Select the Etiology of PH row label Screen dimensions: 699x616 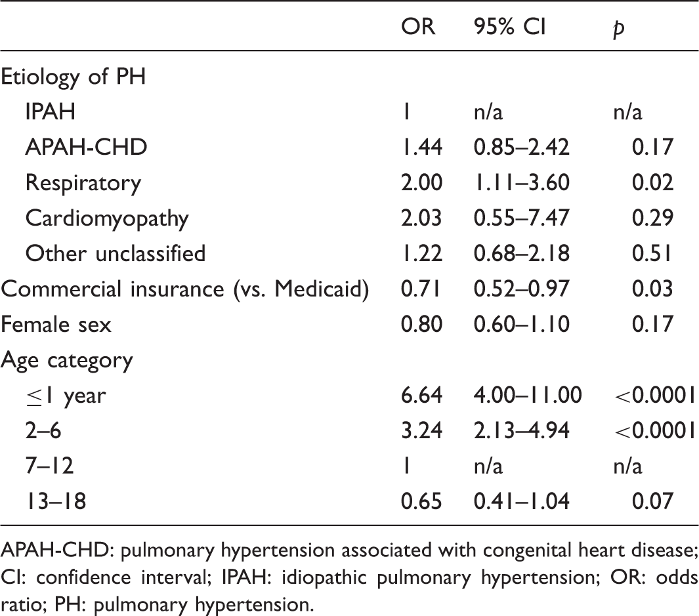[74, 77]
